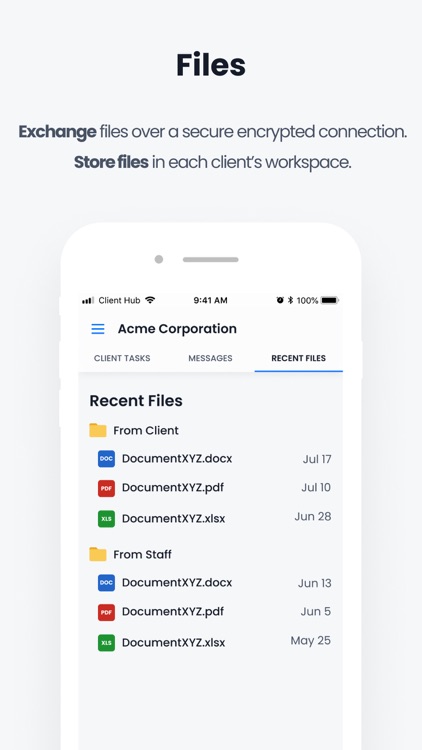Click the Jul 10 date
Image resolution: width=422 pixels, height=750 pixels.
tap(316, 487)
